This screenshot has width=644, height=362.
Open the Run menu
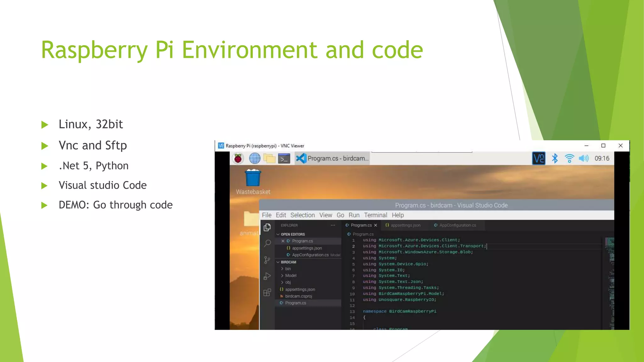coord(354,215)
